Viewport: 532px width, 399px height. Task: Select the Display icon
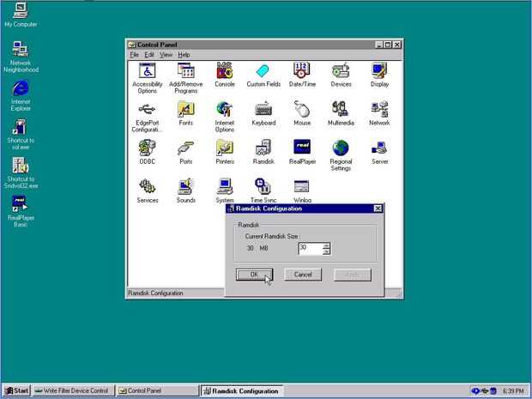379,75
